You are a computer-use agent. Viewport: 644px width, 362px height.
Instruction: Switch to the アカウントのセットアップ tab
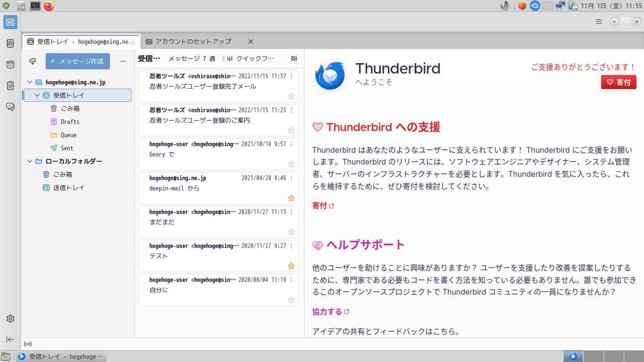pyautogui.click(x=193, y=41)
